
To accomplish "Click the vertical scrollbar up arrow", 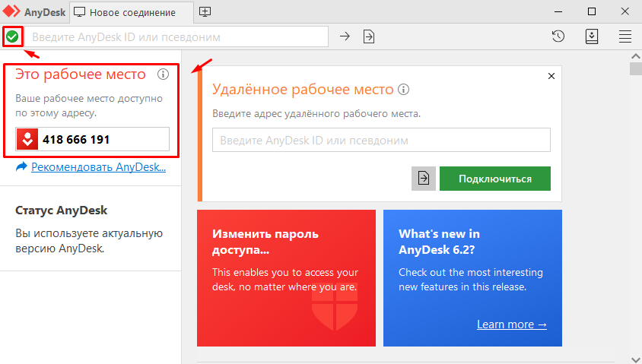I will click(x=635, y=57).
